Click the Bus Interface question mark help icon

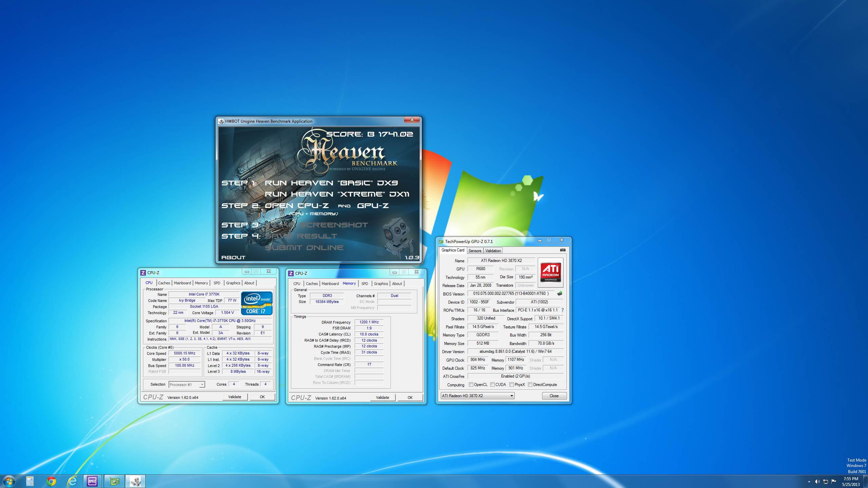tap(563, 310)
